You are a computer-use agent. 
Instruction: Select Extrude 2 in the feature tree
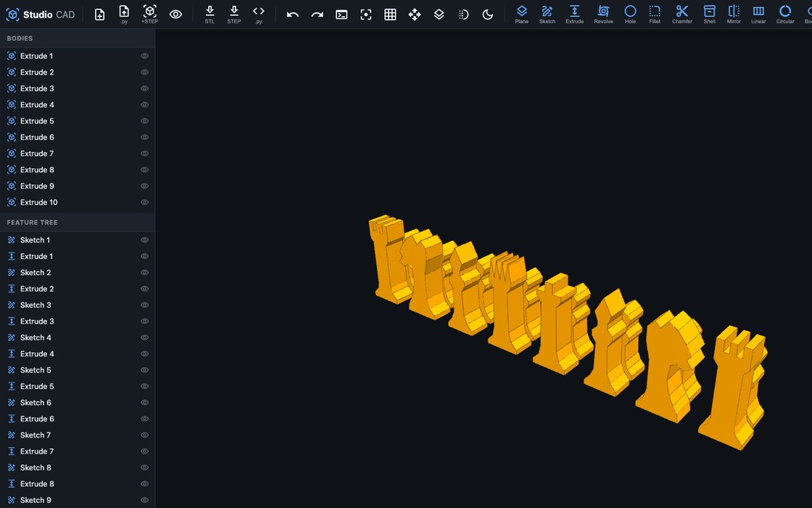click(x=77, y=289)
